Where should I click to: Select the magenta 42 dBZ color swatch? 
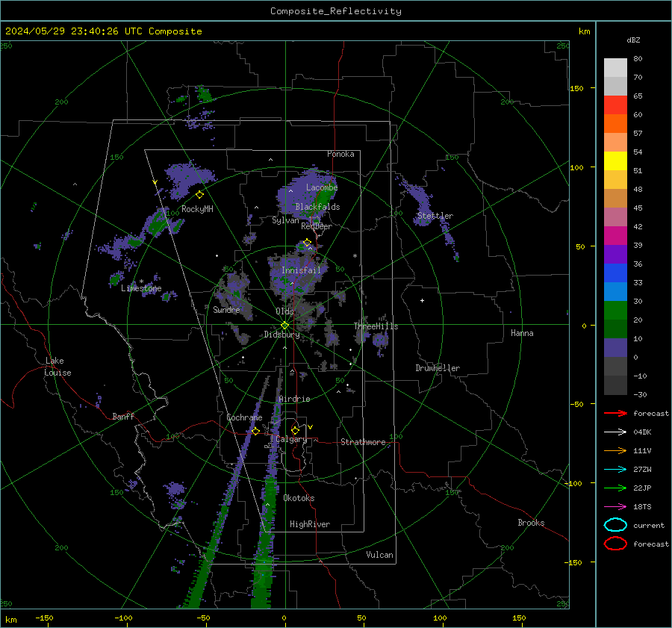[x=615, y=235]
